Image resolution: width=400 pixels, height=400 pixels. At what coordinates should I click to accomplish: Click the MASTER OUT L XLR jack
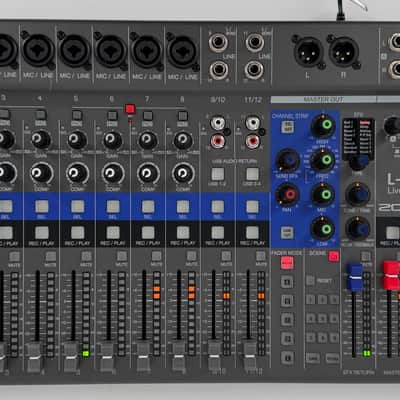[x=308, y=52]
